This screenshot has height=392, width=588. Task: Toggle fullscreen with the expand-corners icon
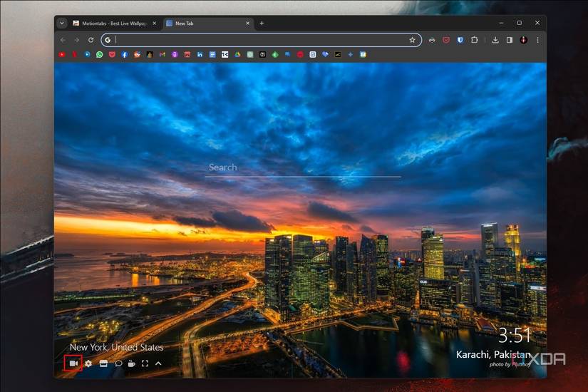pyautogui.click(x=145, y=363)
